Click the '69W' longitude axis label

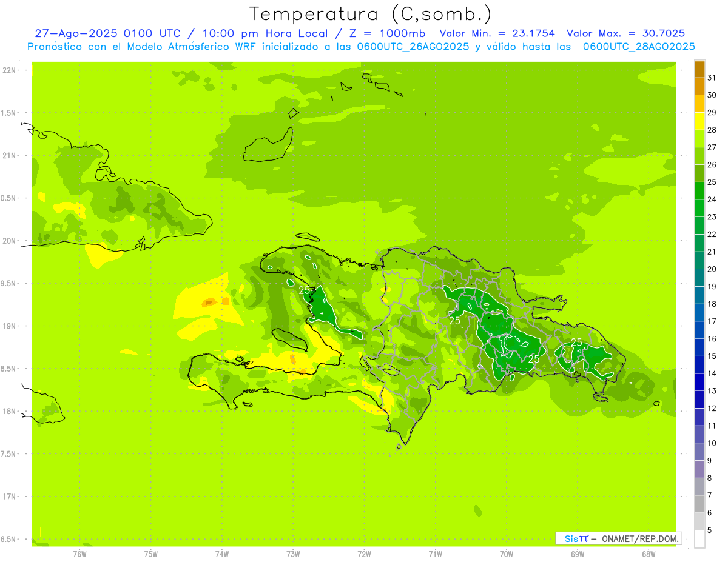[578, 554]
